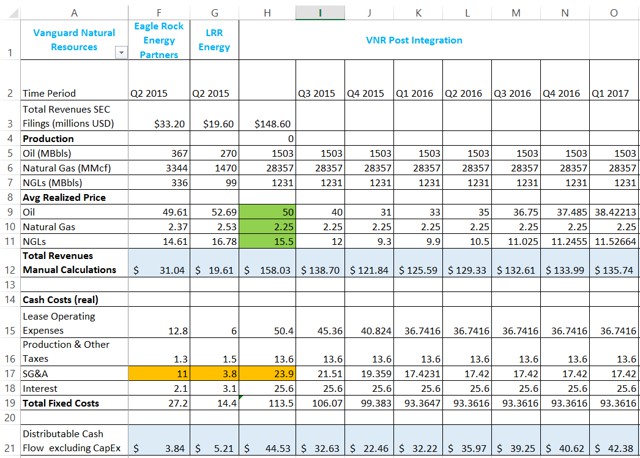Select column header I
The height and width of the screenshot is (458, 640).
(x=320, y=13)
